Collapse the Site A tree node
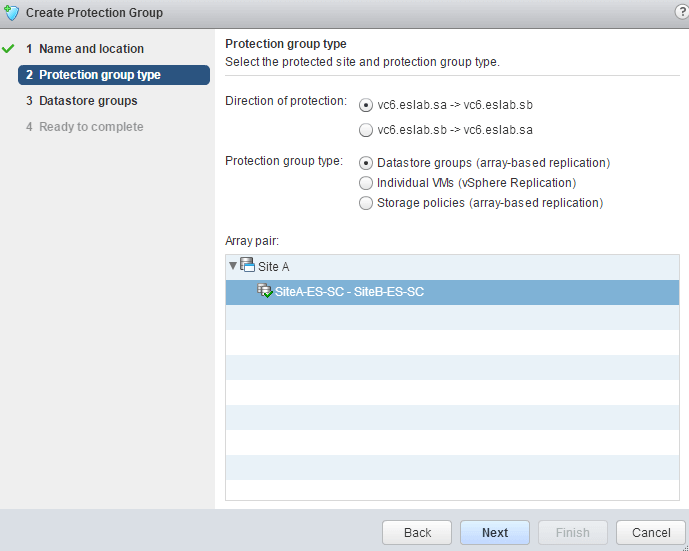Screen dimensions: 689x551 pos(233,266)
